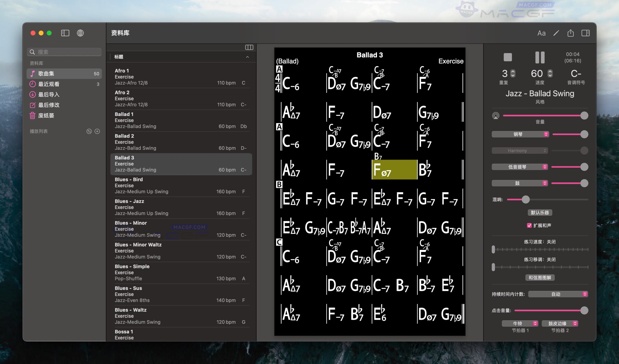Uncheck the 扩展和声 checkbox

(x=529, y=226)
